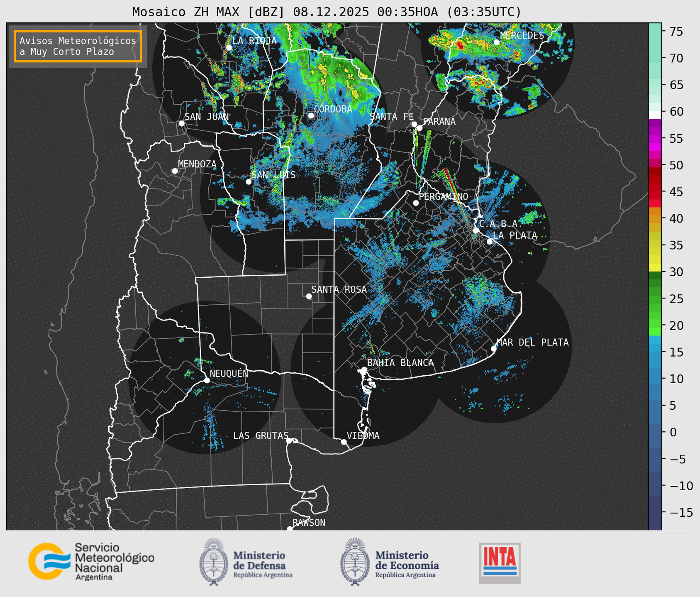Viewport: 700px width, 597px height.
Task: Click the C.A.B.A. city marker dot
Action: pyautogui.click(x=476, y=230)
